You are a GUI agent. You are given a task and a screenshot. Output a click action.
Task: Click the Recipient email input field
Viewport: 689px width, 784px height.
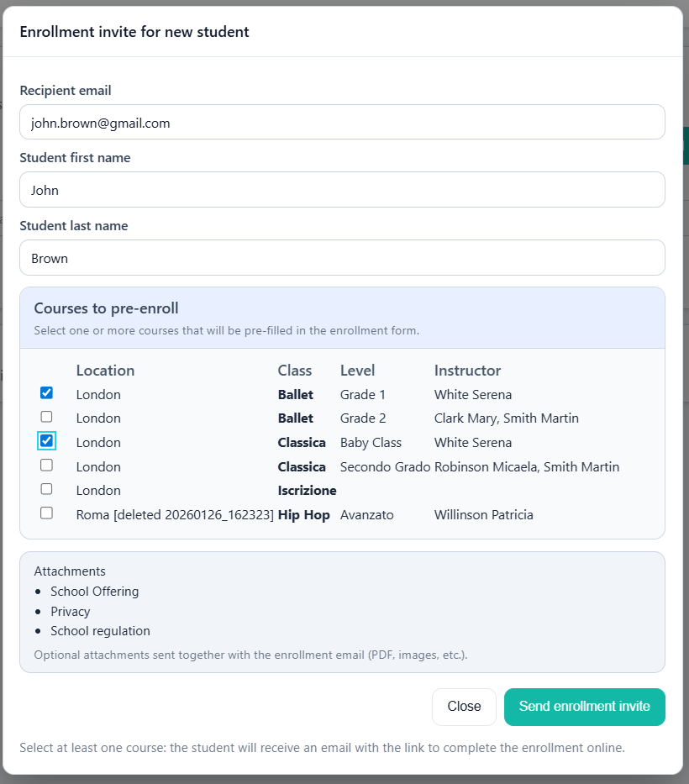[x=342, y=122]
